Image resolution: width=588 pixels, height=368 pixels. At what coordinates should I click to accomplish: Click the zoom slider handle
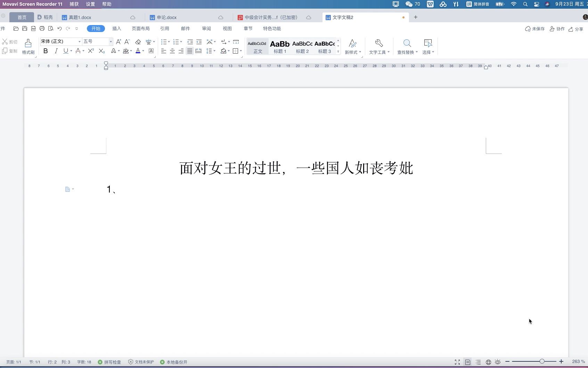[542, 362]
